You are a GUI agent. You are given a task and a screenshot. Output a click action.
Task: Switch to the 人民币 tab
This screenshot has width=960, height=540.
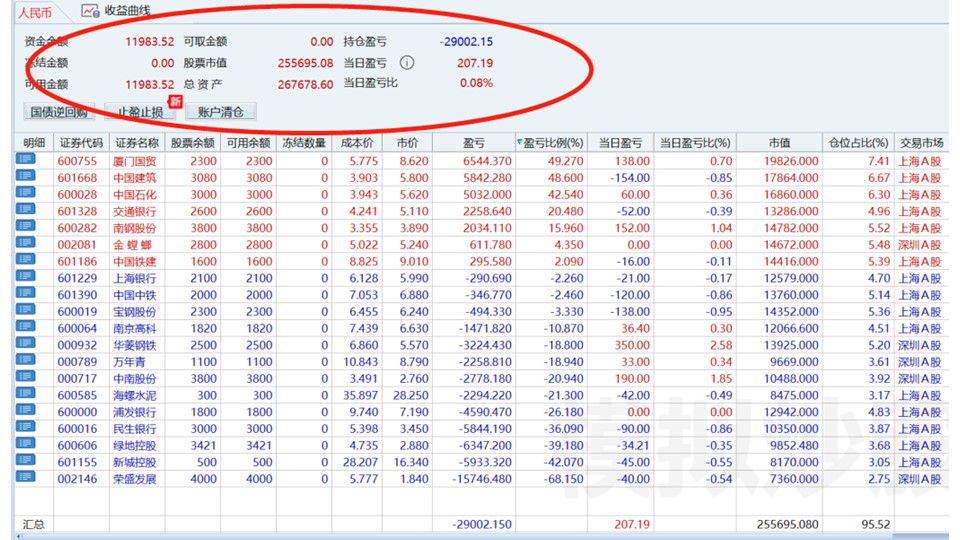click(34, 12)
